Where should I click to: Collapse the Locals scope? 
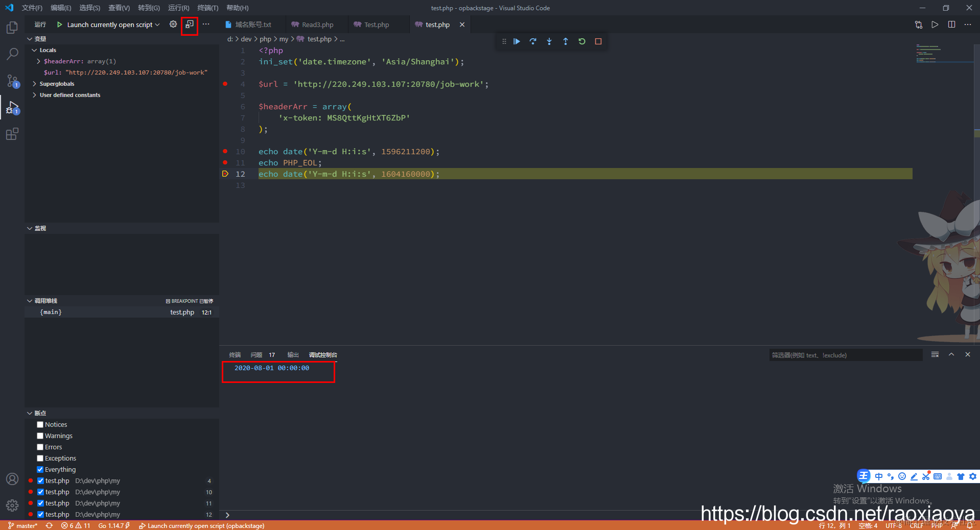coord(35,50)
